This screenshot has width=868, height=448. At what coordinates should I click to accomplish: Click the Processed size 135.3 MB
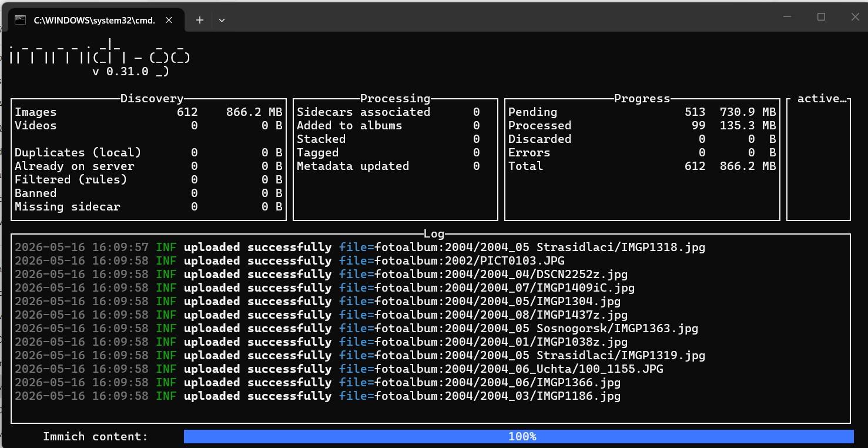[x=748, y=125]
